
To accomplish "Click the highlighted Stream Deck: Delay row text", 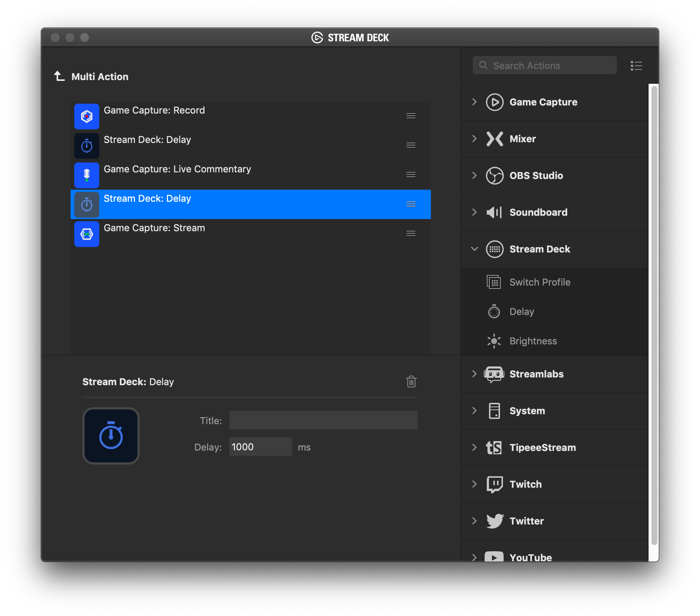I will [x=147, y=198].
